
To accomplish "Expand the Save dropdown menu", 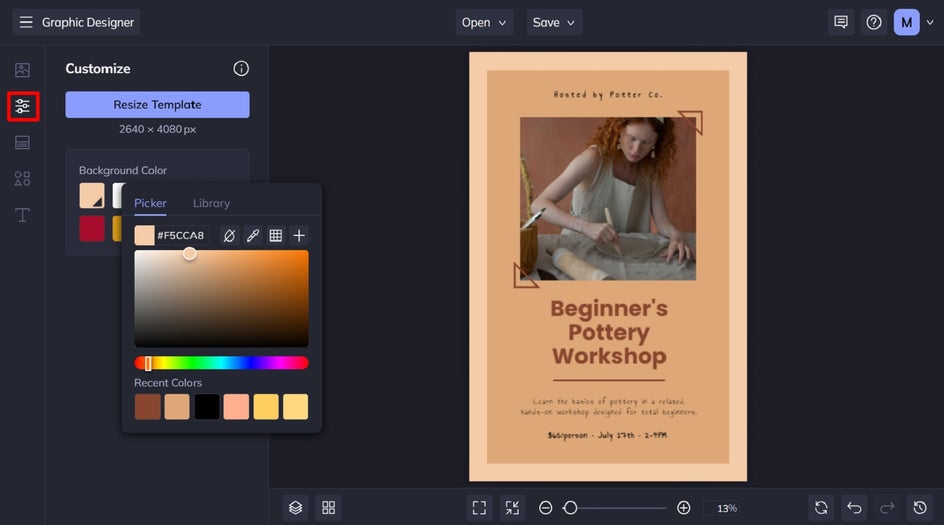I will [554, 22].
